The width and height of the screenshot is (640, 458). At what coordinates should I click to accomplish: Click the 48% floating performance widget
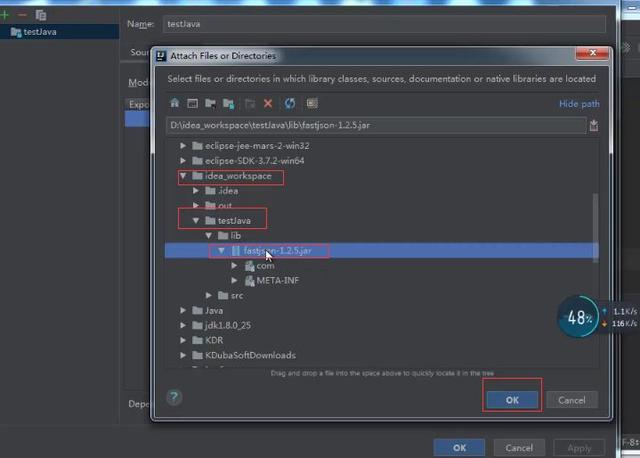(x=579, y=316)
